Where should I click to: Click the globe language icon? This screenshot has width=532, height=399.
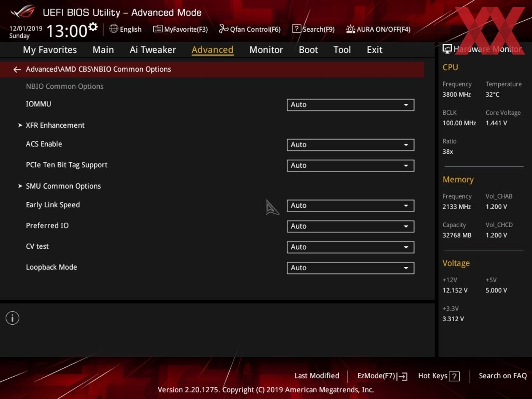113,29
